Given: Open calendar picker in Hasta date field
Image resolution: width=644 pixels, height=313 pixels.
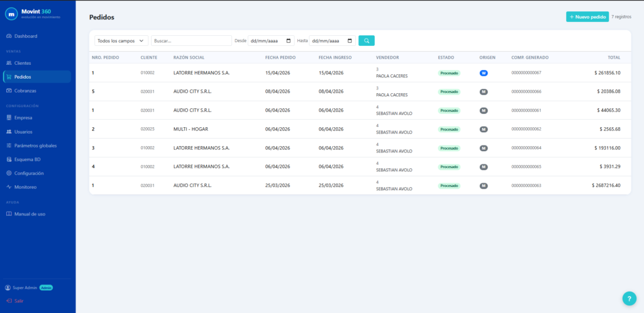Looking at the screenshot, I should [x=350, y=41].
